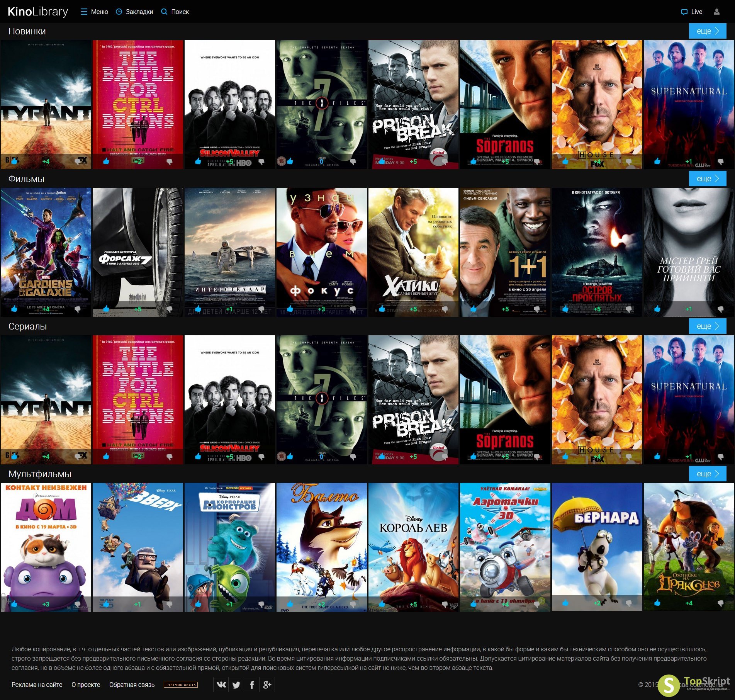Like the Дом cartoon

pyautogui.click(x=14, y=604)
